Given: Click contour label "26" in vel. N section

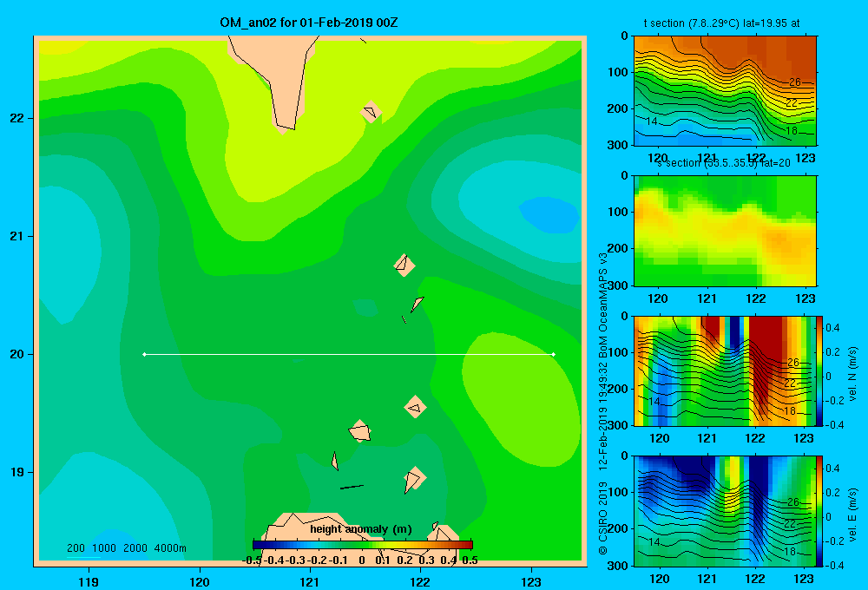Looking at the screenshot, I should [793, 363].
